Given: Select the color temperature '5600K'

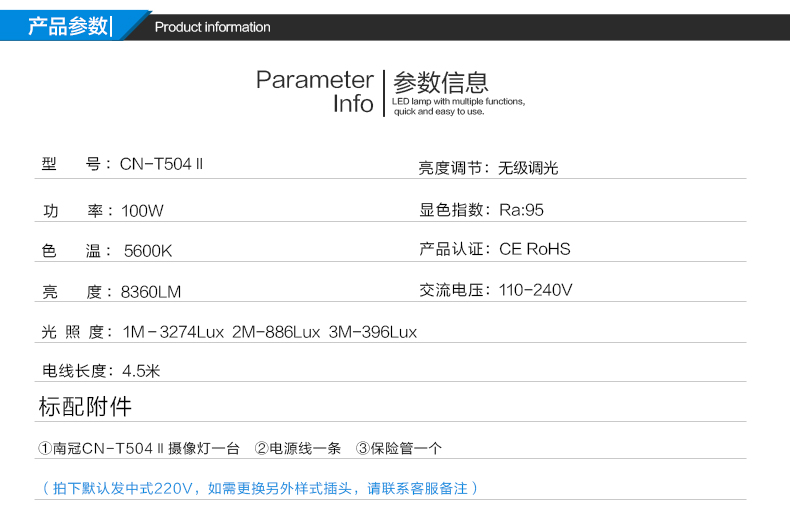Looking at the screenshot, I should coord(148,250).
